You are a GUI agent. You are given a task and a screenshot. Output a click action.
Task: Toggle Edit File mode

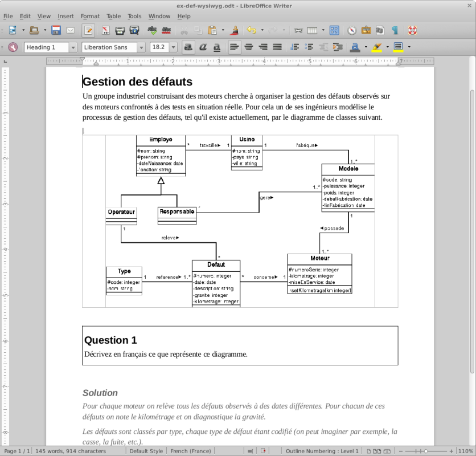(x=88, y=30)
